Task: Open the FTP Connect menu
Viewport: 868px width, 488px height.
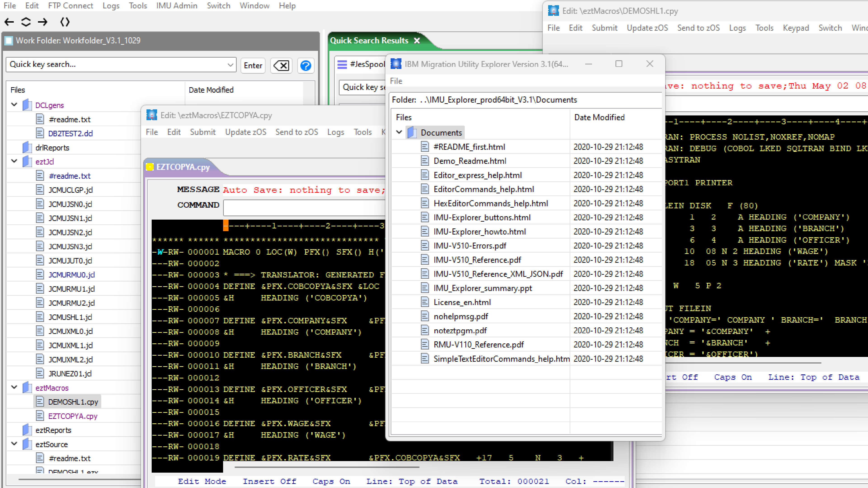Action: [x=71, y=5]
